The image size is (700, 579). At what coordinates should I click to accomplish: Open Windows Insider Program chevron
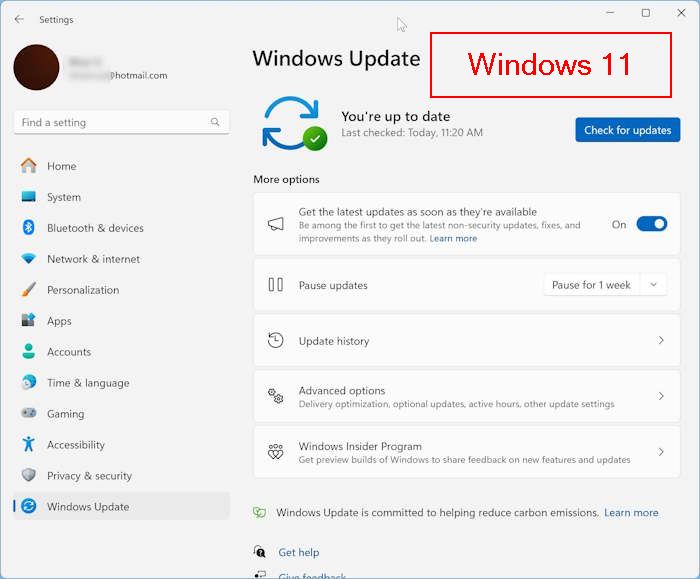point(661,452)
